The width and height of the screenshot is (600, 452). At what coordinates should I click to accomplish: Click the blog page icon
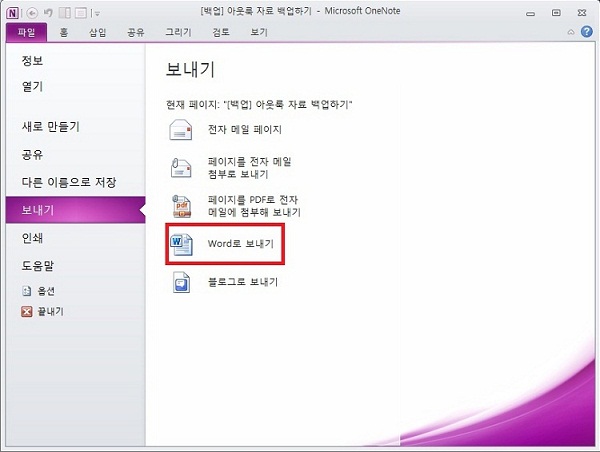tap(181, 282)
